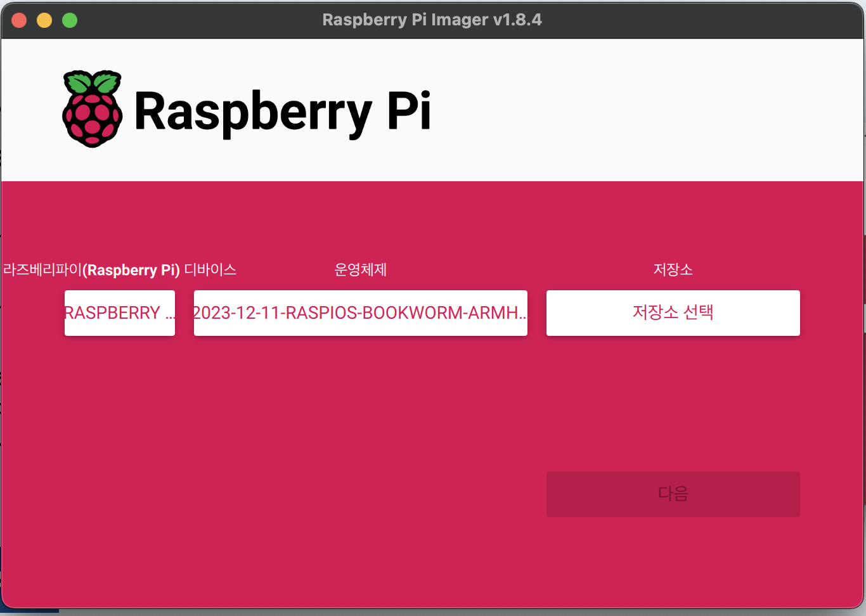Screen dimensions: 866x616
Task: Click the disabled 다음 next button
Action: tap(673, 494)
